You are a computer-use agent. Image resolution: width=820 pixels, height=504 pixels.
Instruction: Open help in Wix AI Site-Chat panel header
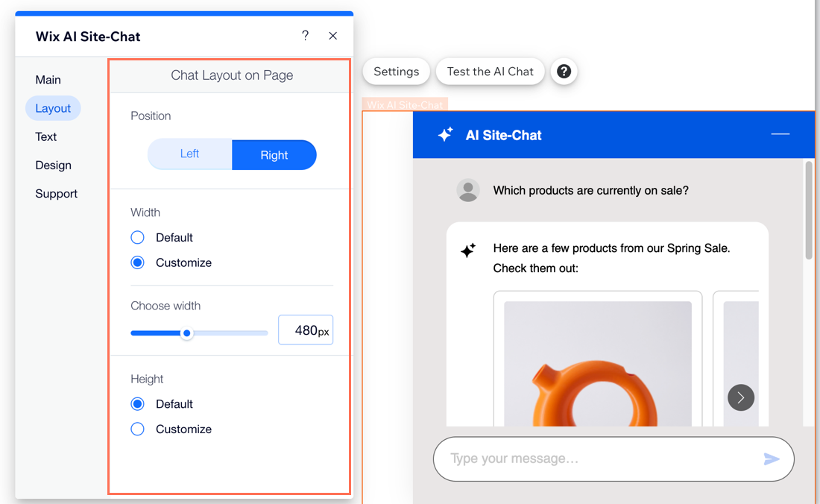(306, 36)
